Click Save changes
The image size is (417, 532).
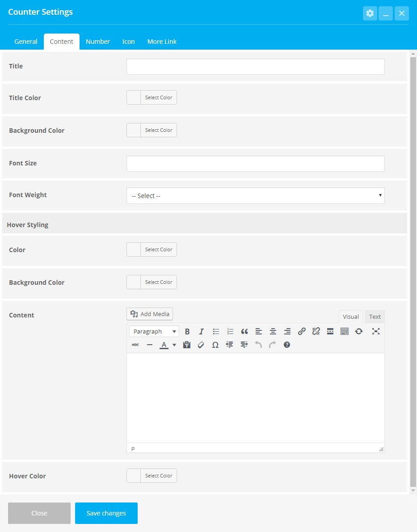[106, 513]
